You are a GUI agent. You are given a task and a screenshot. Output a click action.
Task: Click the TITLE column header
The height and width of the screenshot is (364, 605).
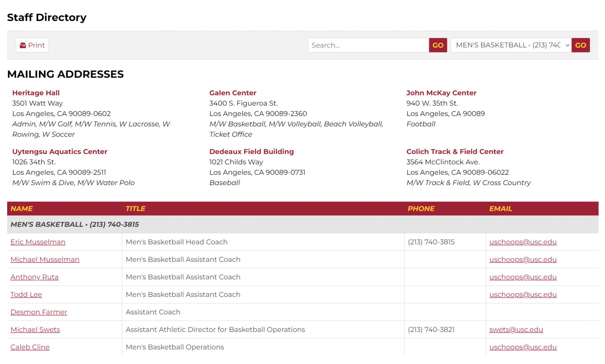point(135,209)
